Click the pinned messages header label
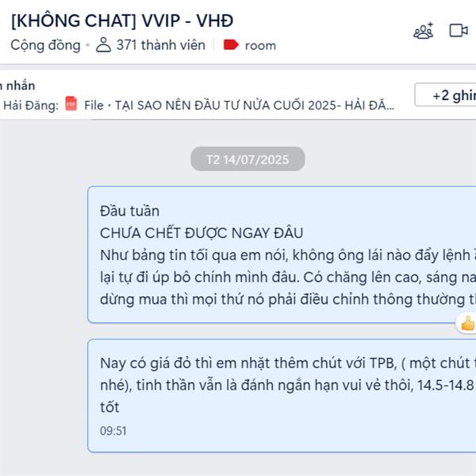Screen dimensions: 476x476 point(17,86)
